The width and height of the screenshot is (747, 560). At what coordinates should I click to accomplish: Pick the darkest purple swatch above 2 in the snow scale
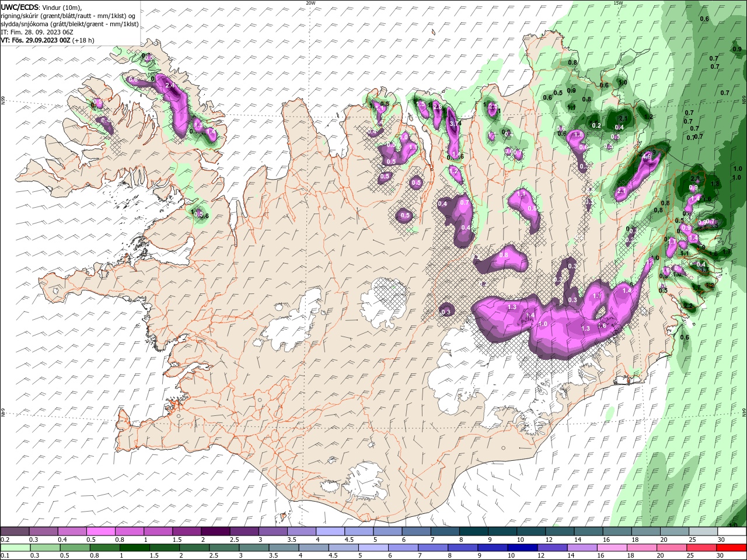coord(215,531)
